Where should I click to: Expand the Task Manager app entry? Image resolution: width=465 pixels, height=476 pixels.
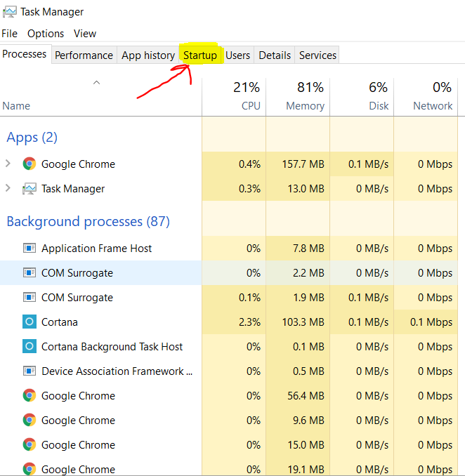coord(8,189)
